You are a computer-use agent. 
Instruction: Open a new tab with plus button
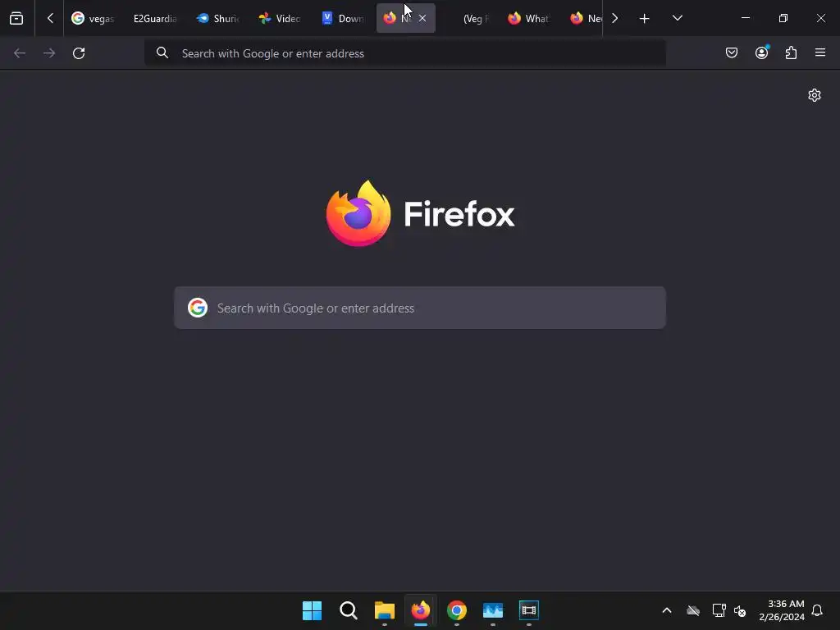click(645, 19)
